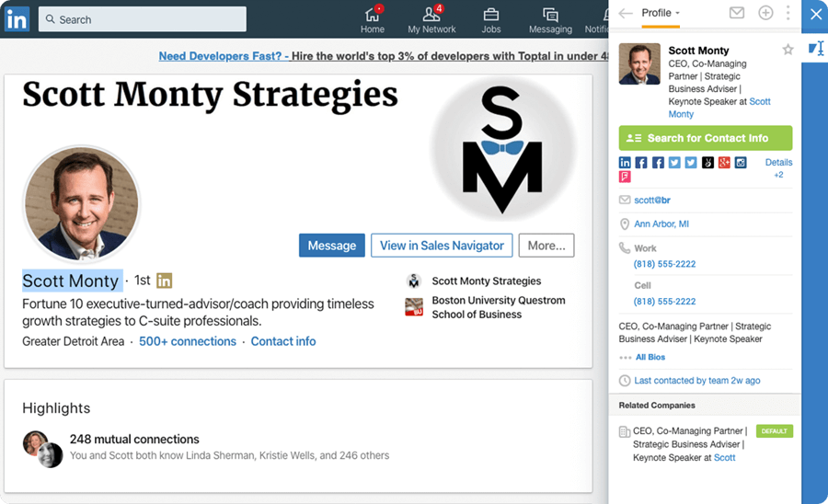
Task: Open the black AngelList social icon
Action: pos(707,163)
